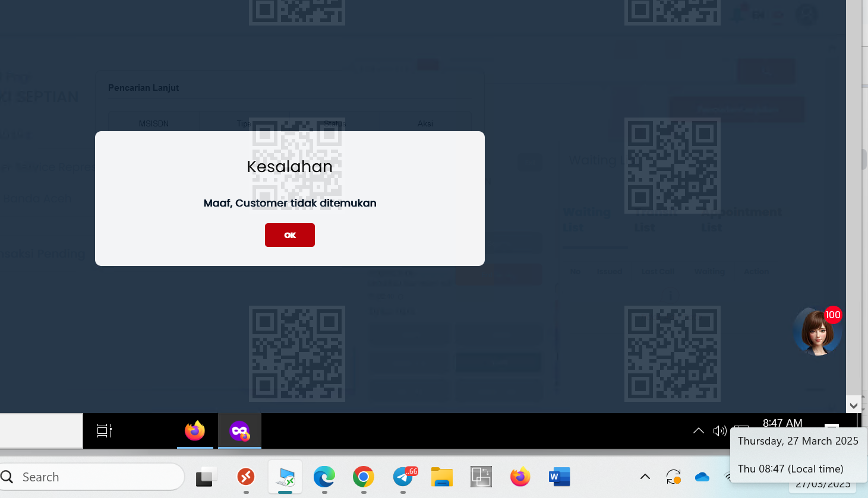Click the dimmed search button under the header

[x=766, y=71]
